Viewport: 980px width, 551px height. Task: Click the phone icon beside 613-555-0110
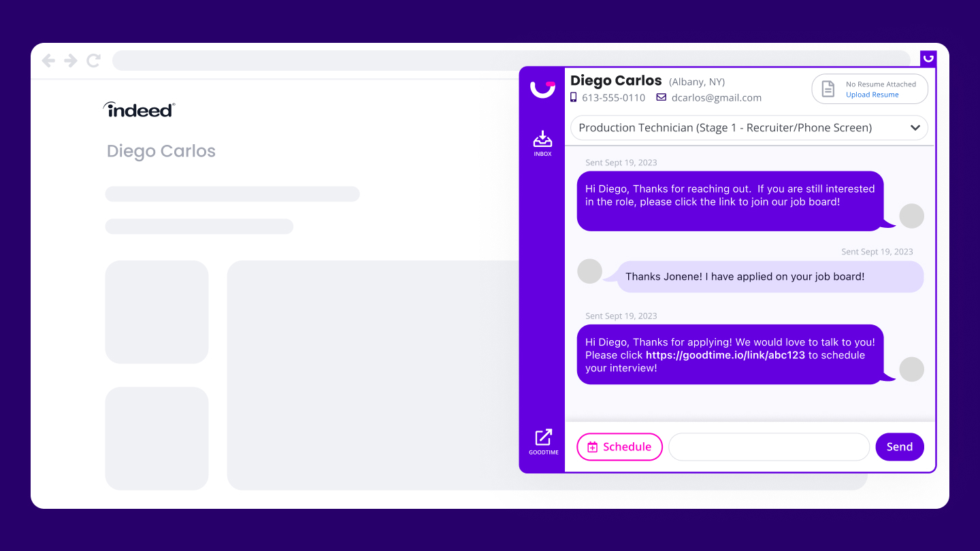574,97
